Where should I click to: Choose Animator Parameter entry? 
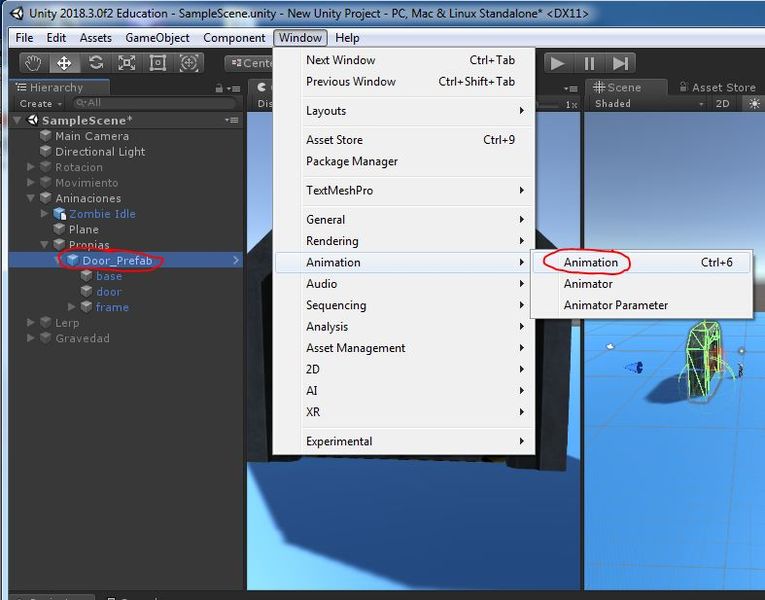tap(642, 305)
